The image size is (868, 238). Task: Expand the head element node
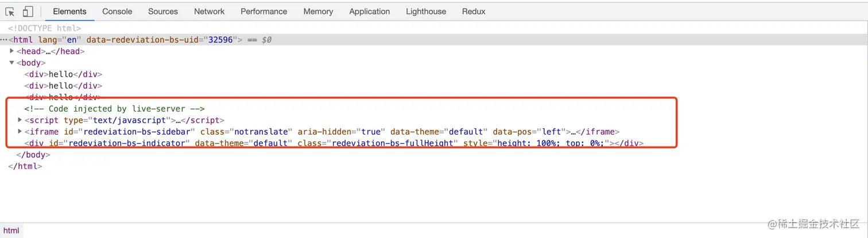pyautogui.click(x=12, y=51)
